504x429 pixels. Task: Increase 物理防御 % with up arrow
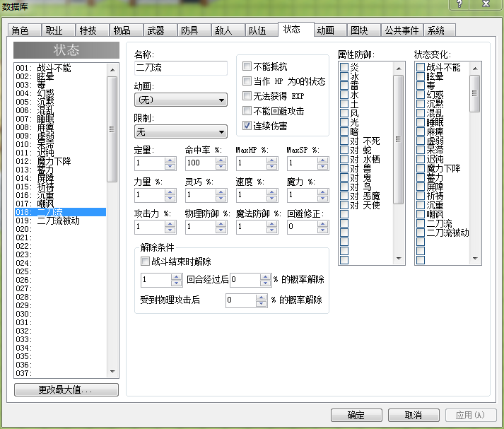click(x=221, y=223)
